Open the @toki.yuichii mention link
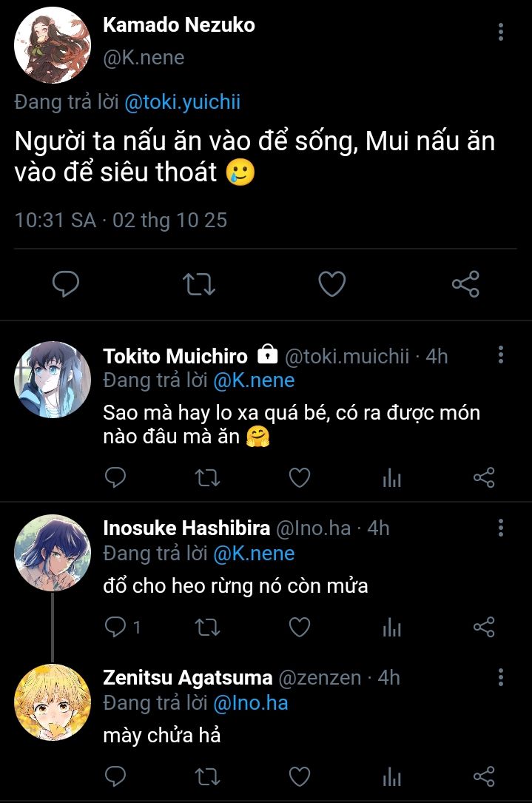The image size is (532, 803). [182, 103]
